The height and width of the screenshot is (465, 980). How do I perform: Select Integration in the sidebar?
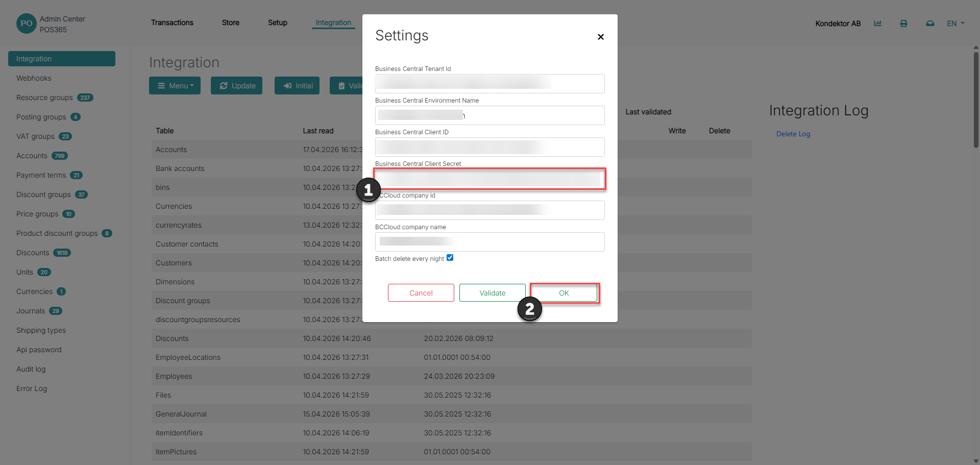(x=62, y=59)
